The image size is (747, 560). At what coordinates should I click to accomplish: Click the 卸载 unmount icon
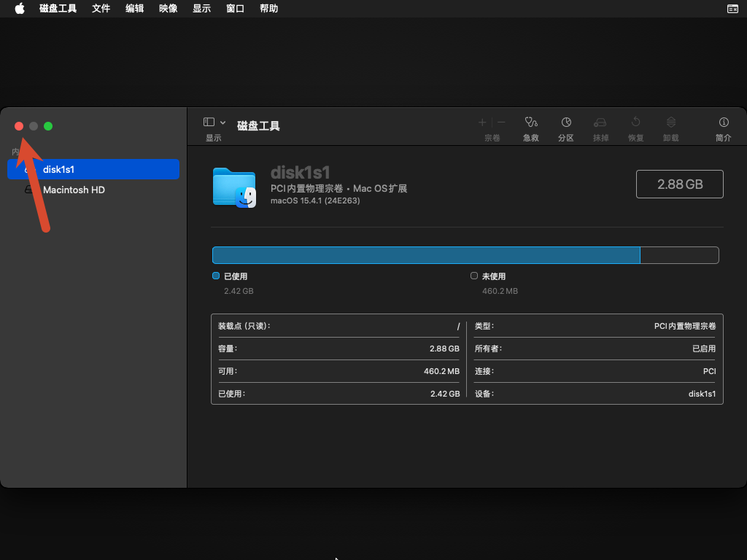point(671,122)
